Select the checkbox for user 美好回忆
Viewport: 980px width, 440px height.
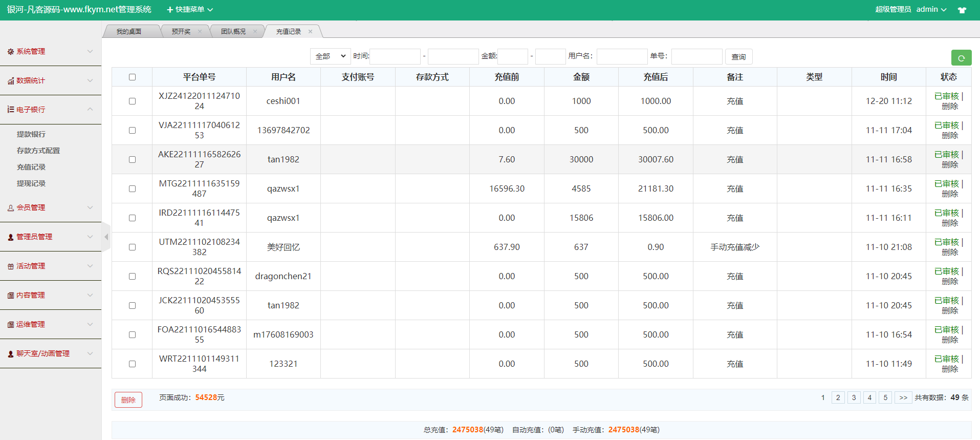(132, 247)
